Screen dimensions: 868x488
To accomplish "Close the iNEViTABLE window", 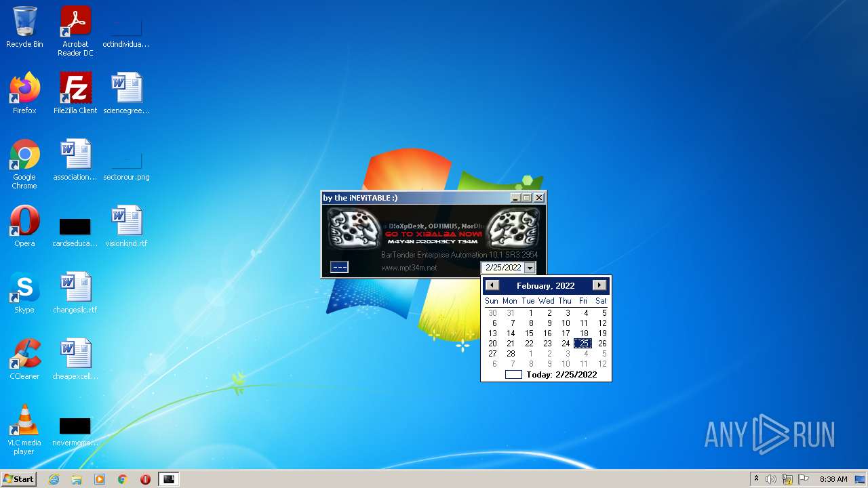I will pyautogui.click(x=539, y=198).
